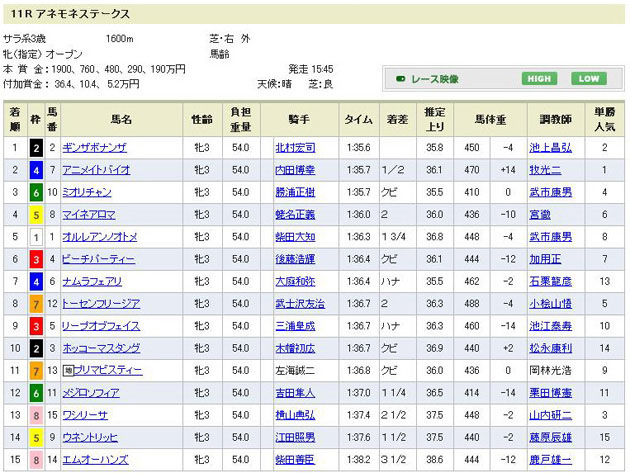Open the アニメイトバイオ horse link

pyautogui.click(x=96, y=170)
